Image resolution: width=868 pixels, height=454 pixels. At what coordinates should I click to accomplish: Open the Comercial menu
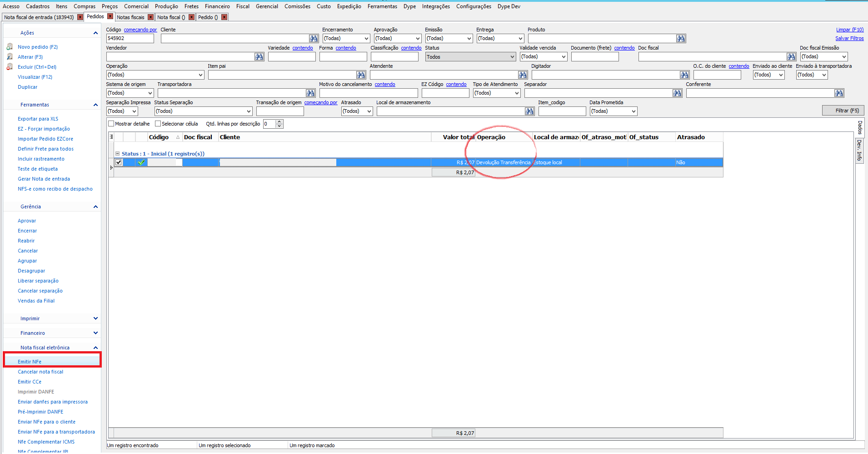[x=136, y=6]
